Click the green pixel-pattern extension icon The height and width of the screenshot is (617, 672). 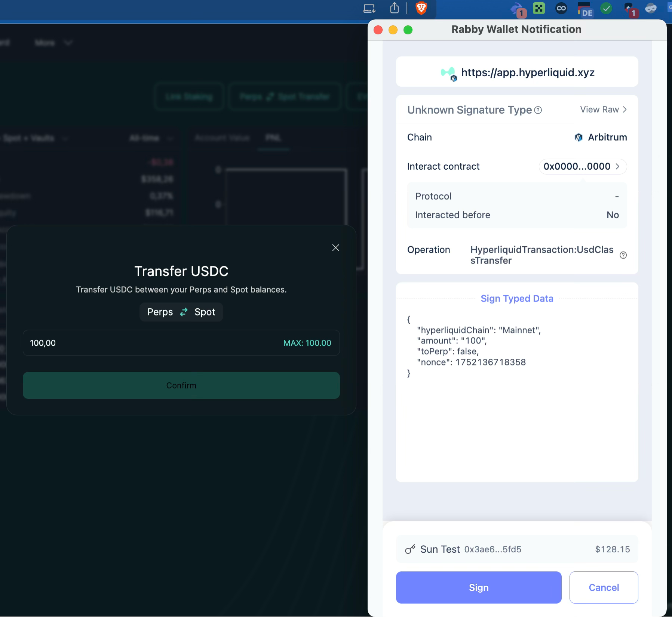point(538,8)
